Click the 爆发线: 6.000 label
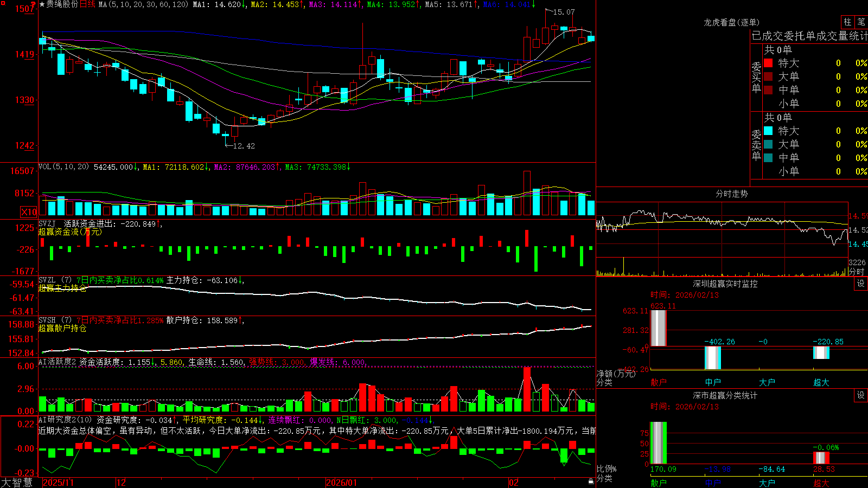The height and width of the screenshot is (488, 868). coord(337,362)
